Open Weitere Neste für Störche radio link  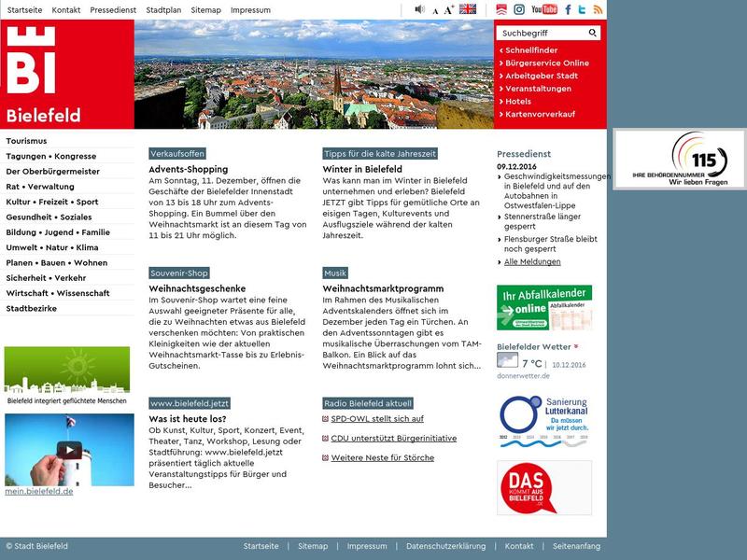pos(383,457)
